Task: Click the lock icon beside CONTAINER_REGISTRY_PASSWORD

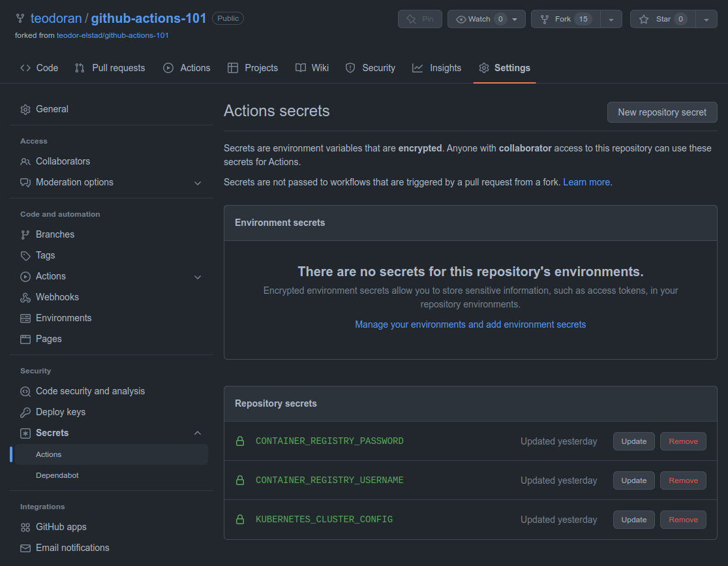Action: point(240,441)
